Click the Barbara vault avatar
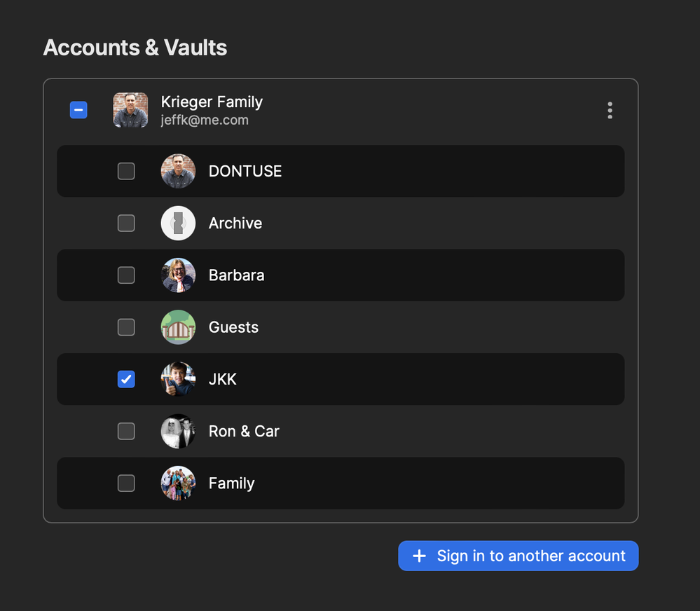 tap(178, 275)
